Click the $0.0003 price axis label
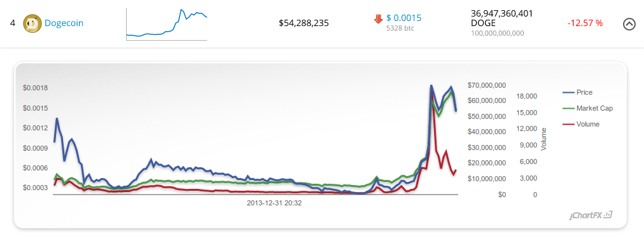The width and height of the screenshot is (644, 248). coord(36,188)
